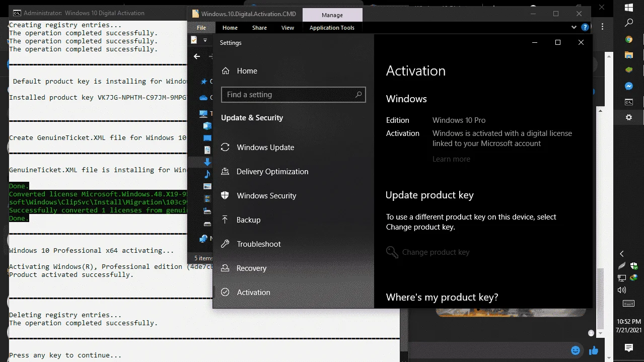The height and width of the screenshot is (362, 644).
Task: Open the Action Center notification icon
Action: 628,348
